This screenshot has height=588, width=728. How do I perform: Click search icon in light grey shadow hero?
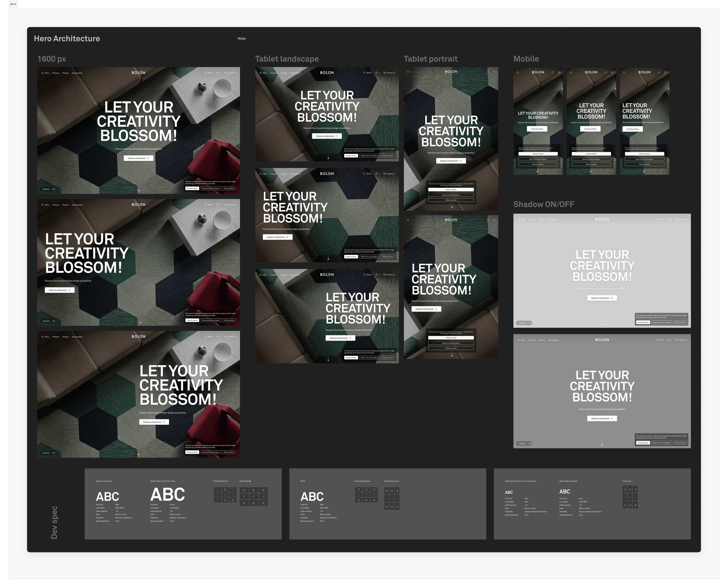pos(656,219)
